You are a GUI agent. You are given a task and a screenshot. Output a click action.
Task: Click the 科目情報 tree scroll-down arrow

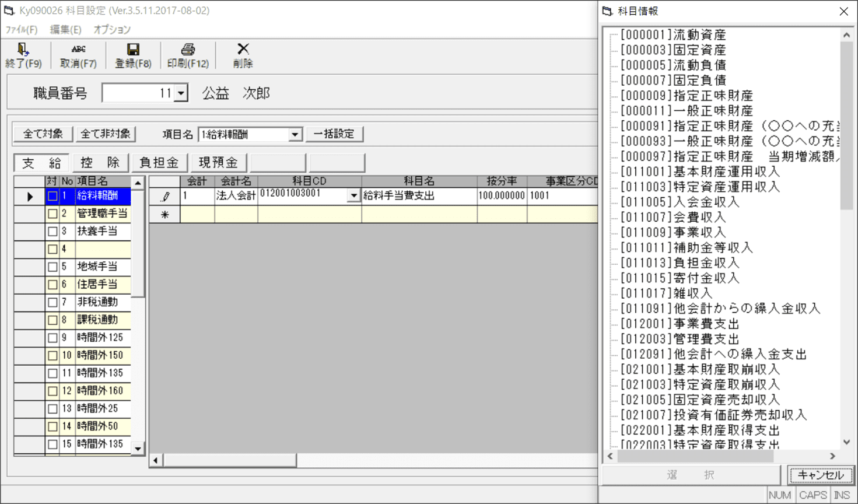[847, 442]
